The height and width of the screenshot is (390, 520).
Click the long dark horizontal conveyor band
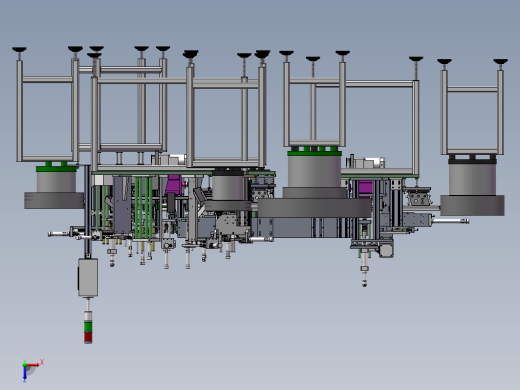coord(314,208)
